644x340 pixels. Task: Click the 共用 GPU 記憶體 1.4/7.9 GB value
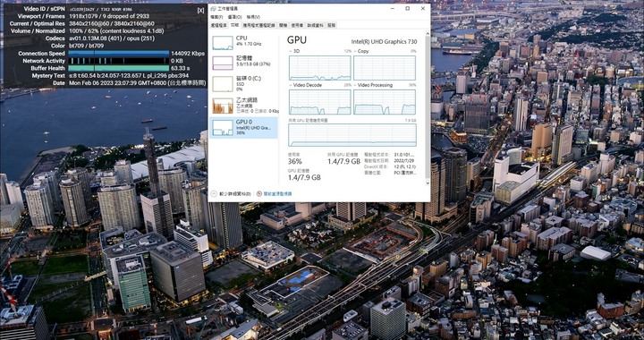343,162
